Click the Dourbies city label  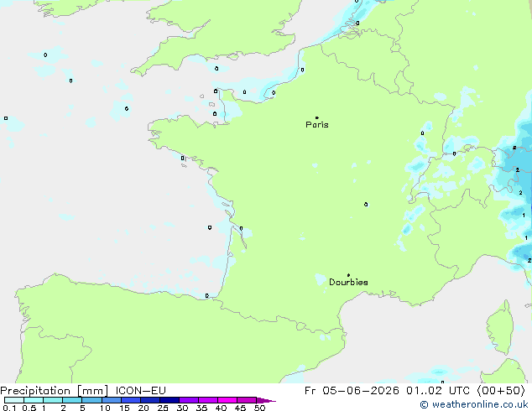(348, 282)
